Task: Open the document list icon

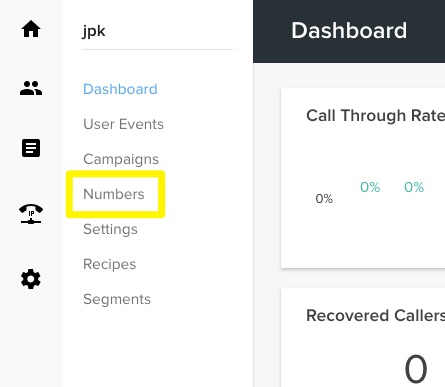Action: [31, 148]
